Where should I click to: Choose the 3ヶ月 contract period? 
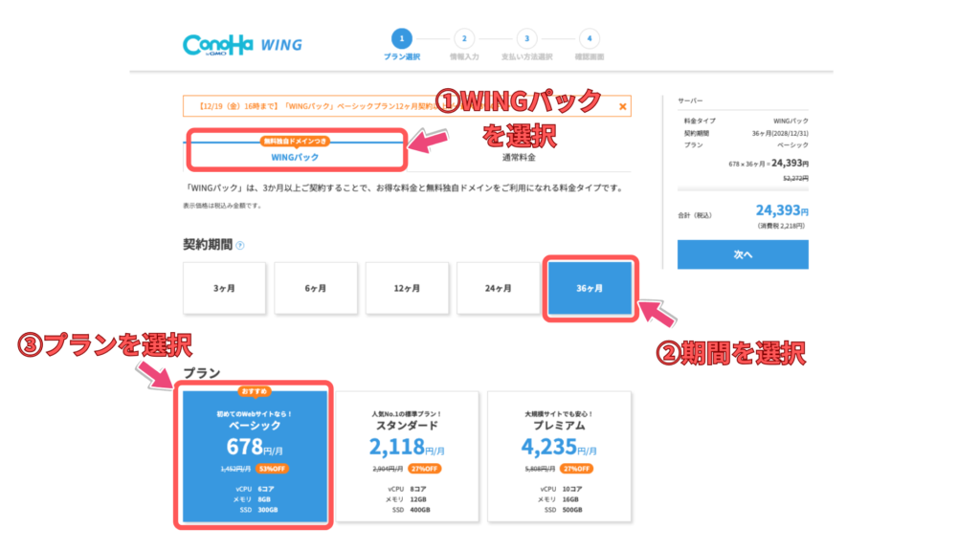tap(224, 288)
